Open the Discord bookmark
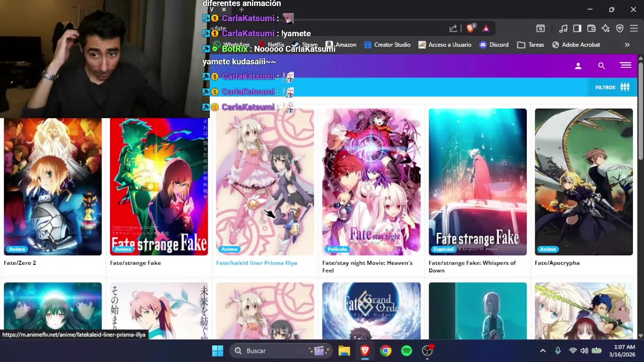Screen dimensions: 644x362 coord(494,45)
